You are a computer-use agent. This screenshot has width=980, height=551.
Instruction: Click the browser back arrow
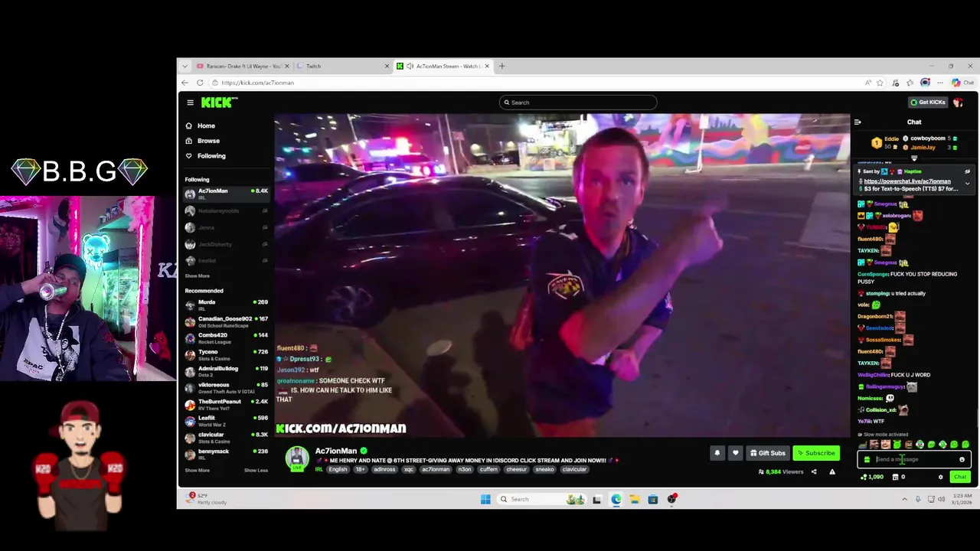tap(185, 83)
